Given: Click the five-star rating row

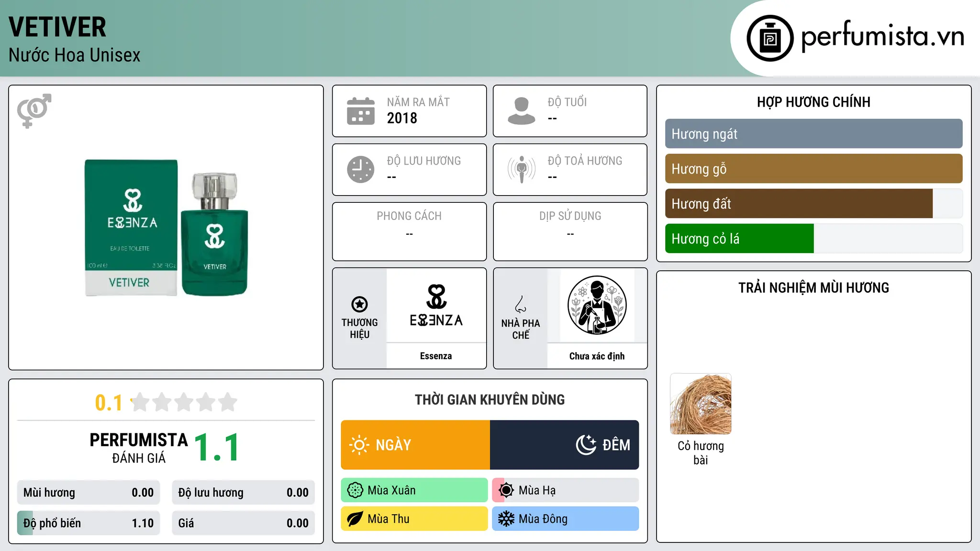Looking at the screenshot, I should coord(184,402).
